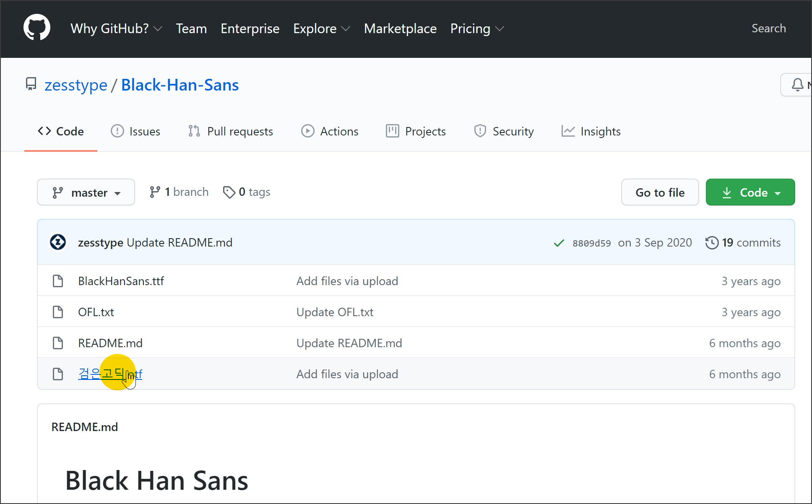Viewport: 812px width, 504px height.
Task: Open the BlackHanSans.ttf file
Action: click(121, 281)
